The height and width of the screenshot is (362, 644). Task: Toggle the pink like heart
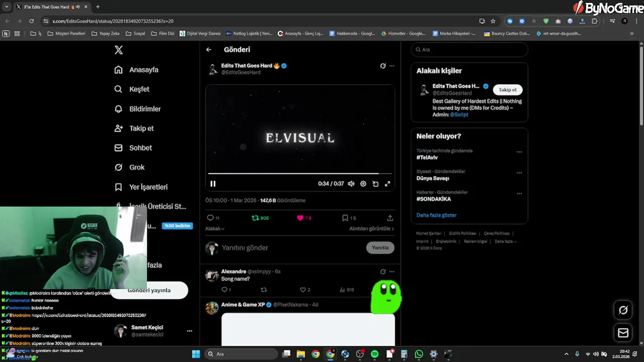point(304,218)
